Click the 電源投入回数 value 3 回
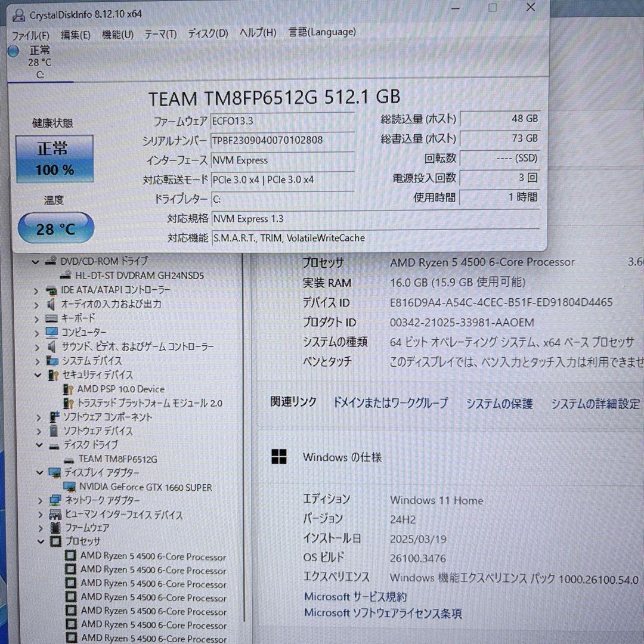The height and width of the screenshot is (644, 644). click(500, 178)
